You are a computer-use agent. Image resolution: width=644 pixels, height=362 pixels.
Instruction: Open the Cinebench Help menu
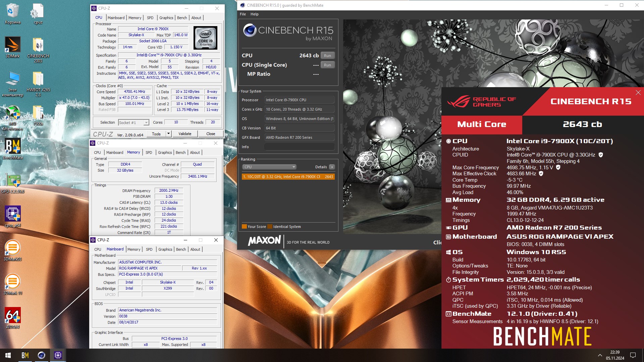(x=255, y=14)
